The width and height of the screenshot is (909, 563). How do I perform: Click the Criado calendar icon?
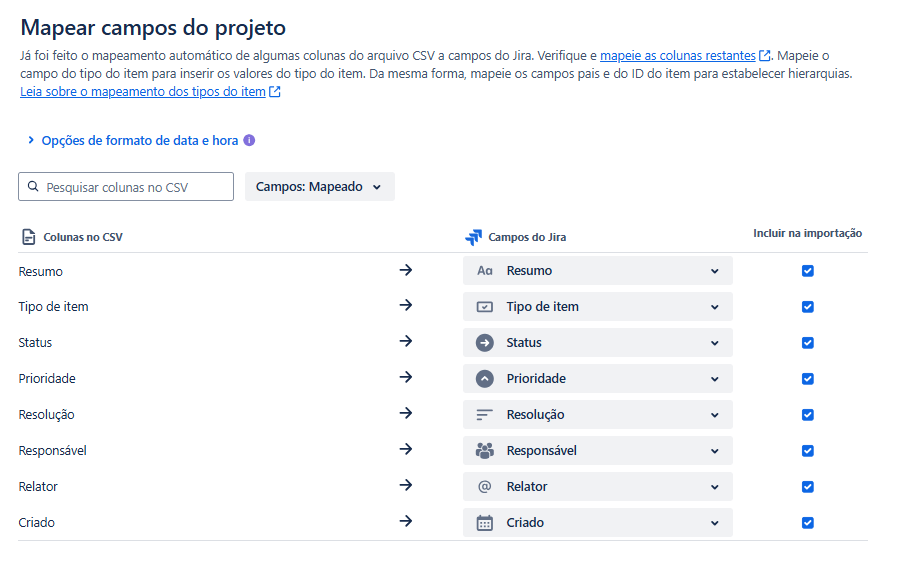coord(485,523)
